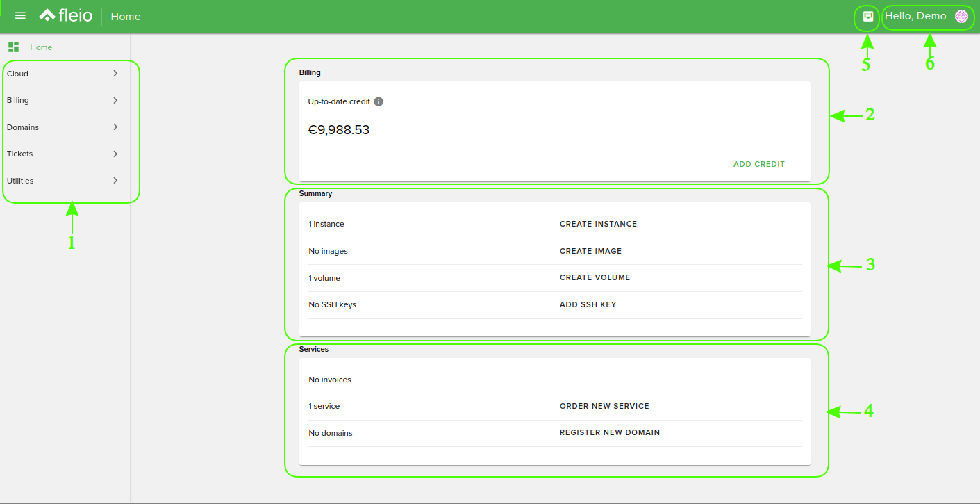Click the Demo user avatar icon
980x504 pixels.
[961, 15]
